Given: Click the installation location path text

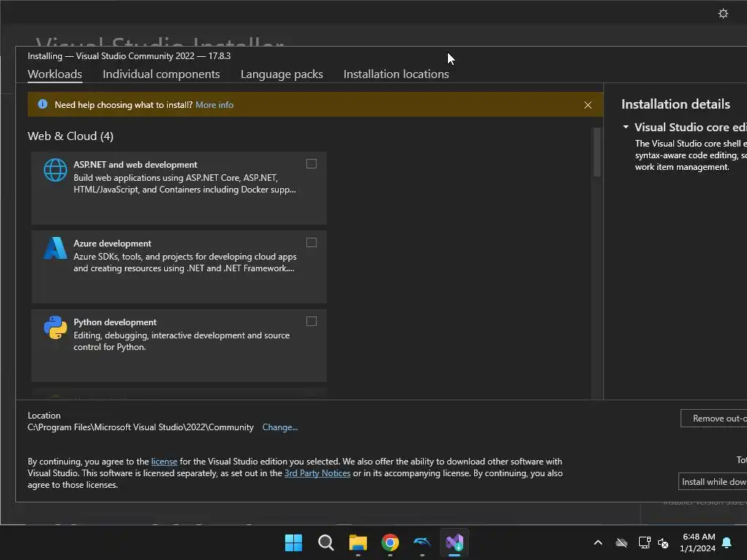Looking at the screenshot, I should 141,427.
